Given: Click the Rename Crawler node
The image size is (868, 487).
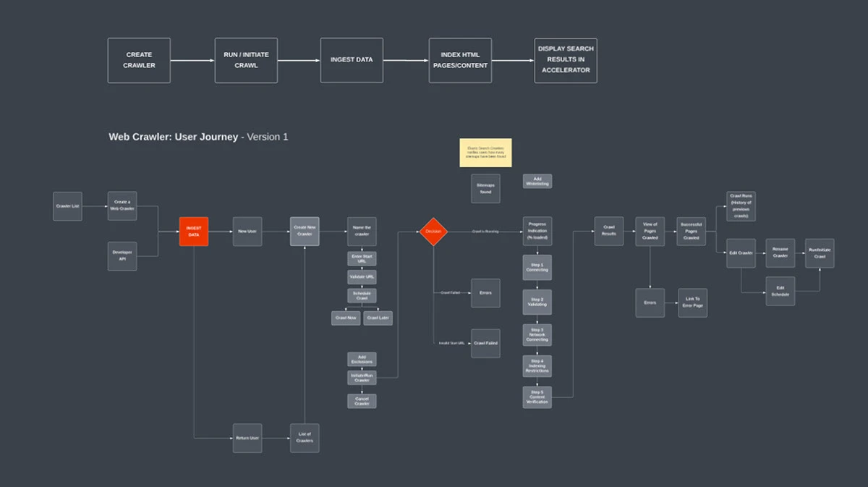Looking at the screenshot, I should pos(780,253).
